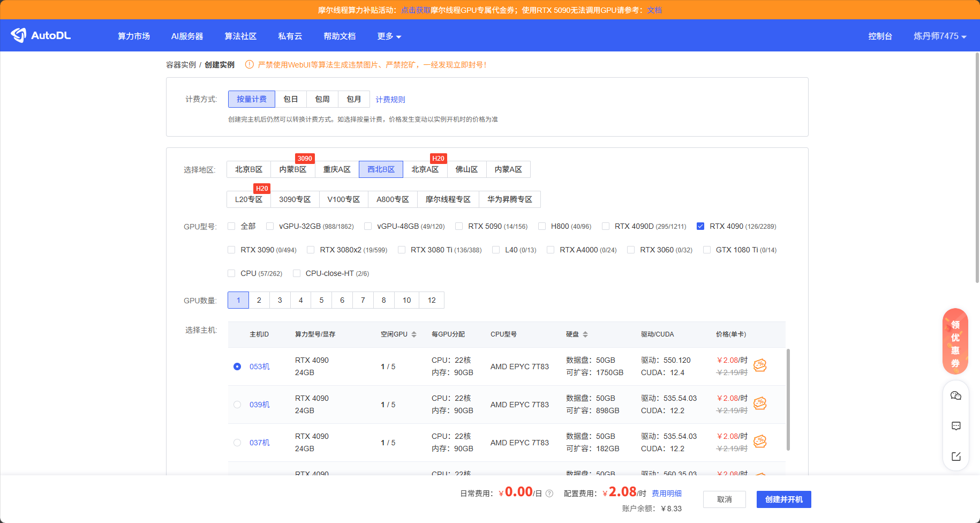
Task: Open the 炼丹师7475 user dropdown
Action: point(940,36)
